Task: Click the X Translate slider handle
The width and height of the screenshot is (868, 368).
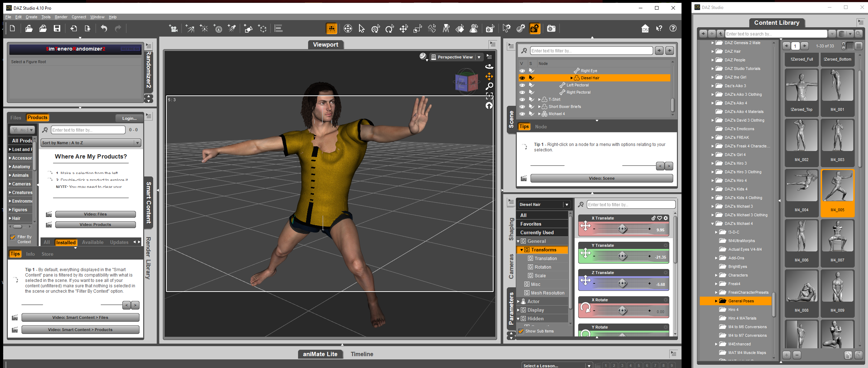Action: (623, 228)
